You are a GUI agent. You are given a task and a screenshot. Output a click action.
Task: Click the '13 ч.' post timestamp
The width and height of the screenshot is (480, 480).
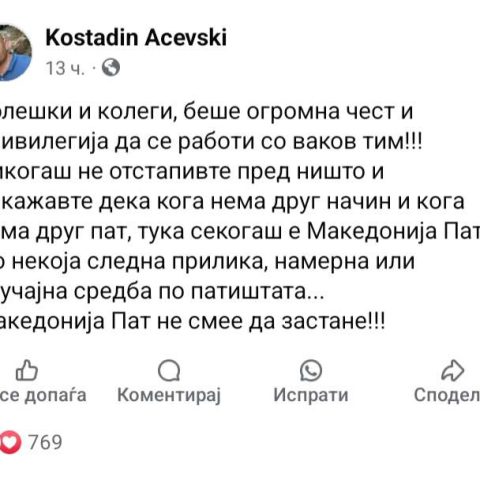(x=65, y=68)
